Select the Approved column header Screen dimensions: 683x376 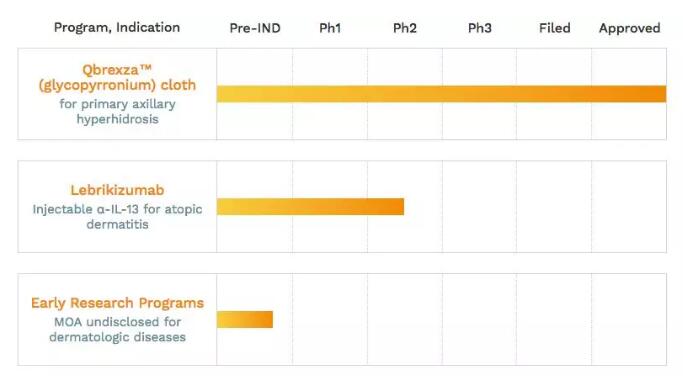tap(629, 28)
